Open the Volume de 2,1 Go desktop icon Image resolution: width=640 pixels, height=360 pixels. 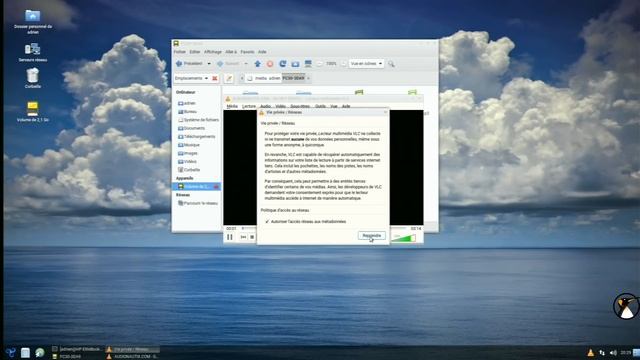33,112
